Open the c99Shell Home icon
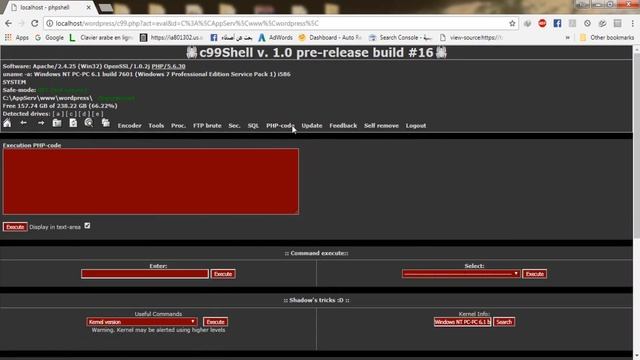 [x=7, y=123]
